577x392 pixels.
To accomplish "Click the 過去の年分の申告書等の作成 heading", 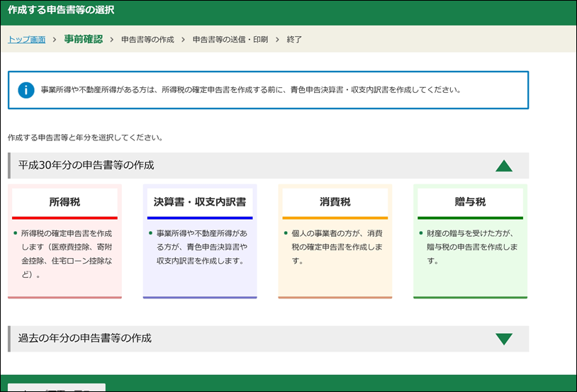I will (x=84, y=338).
